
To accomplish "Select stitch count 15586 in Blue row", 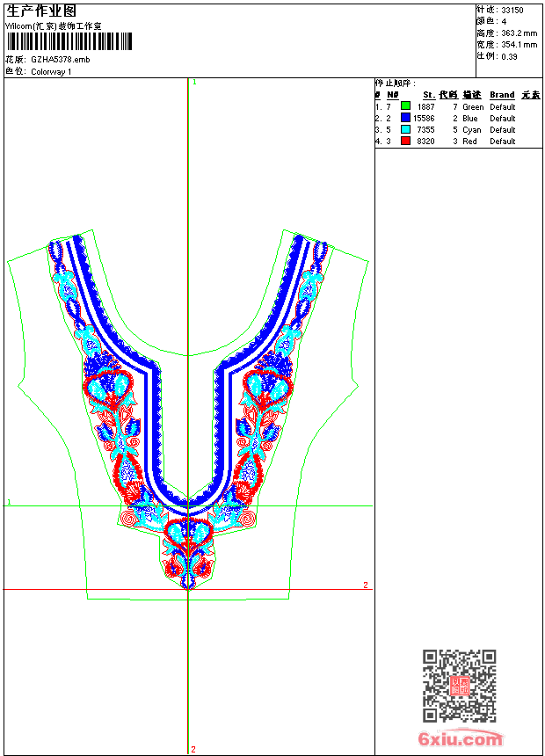I will coord(424,118).
